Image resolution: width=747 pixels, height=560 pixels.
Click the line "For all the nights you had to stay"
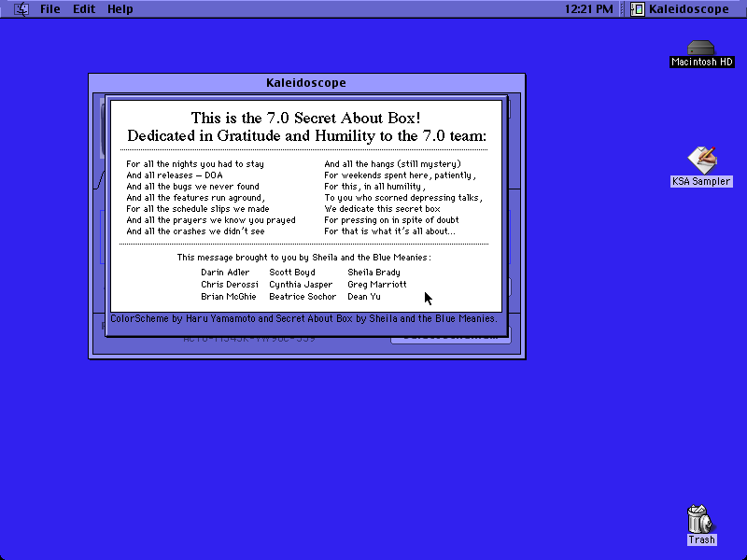[x=195, y=164]
